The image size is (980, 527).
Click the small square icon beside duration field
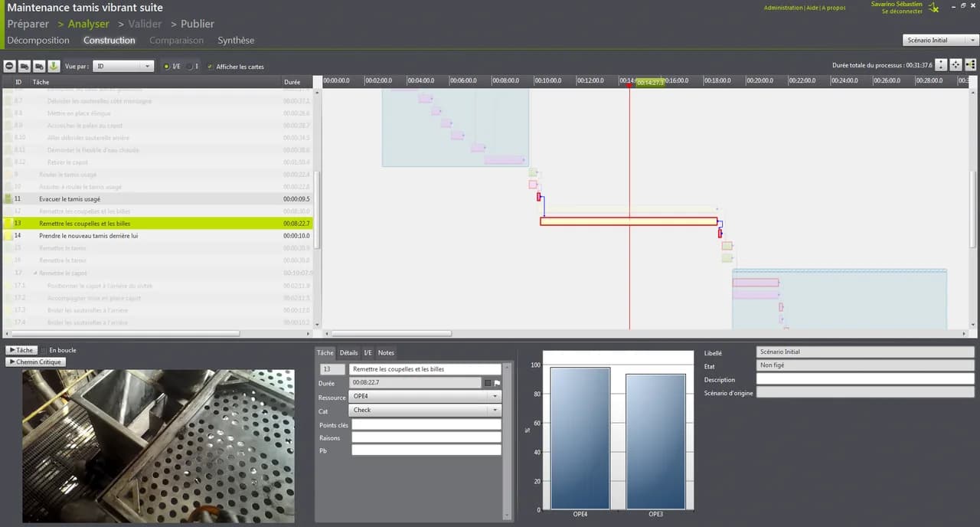click(488, 383)
